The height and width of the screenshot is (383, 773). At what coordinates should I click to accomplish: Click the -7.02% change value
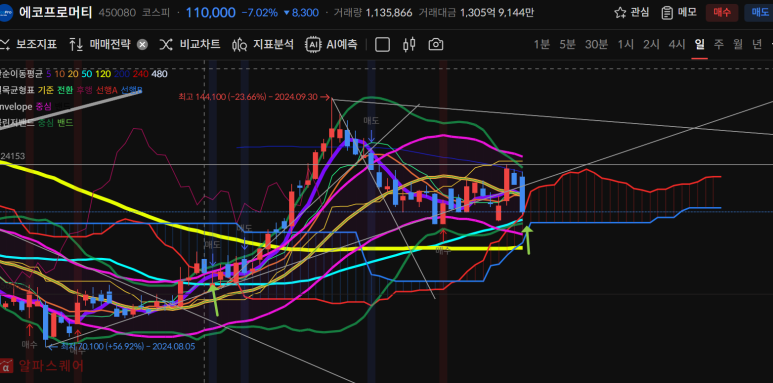[x=259, y=13]
